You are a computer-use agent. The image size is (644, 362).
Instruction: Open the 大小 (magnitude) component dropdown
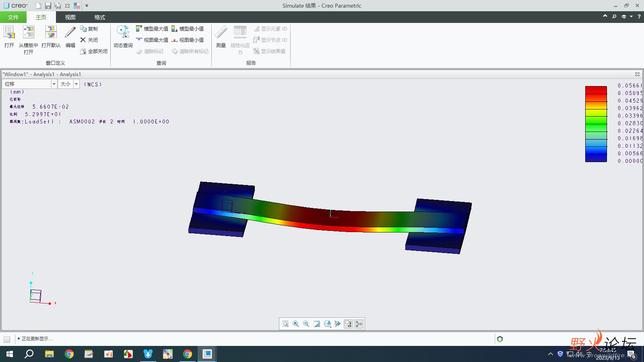76,84
